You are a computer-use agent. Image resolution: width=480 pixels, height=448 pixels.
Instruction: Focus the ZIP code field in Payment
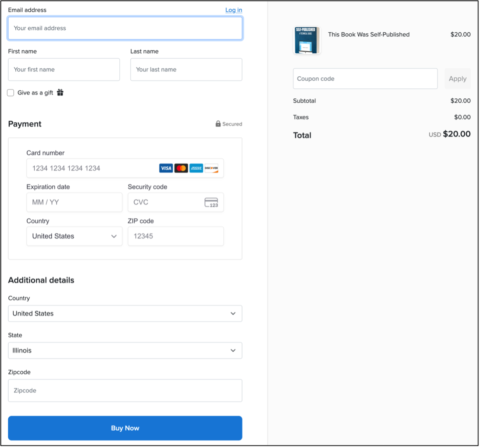[x=176, y=236]
